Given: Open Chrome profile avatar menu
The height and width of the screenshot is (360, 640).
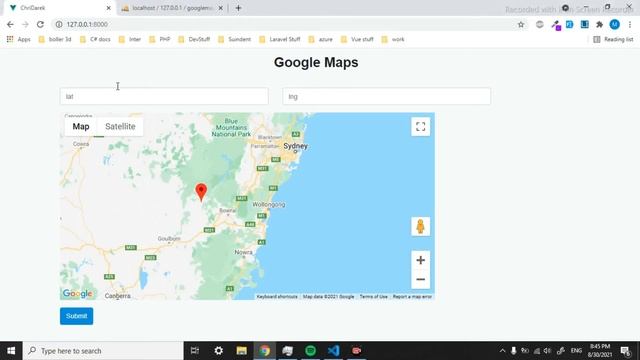Looking at the screenshot, I should tap(615, 24).
